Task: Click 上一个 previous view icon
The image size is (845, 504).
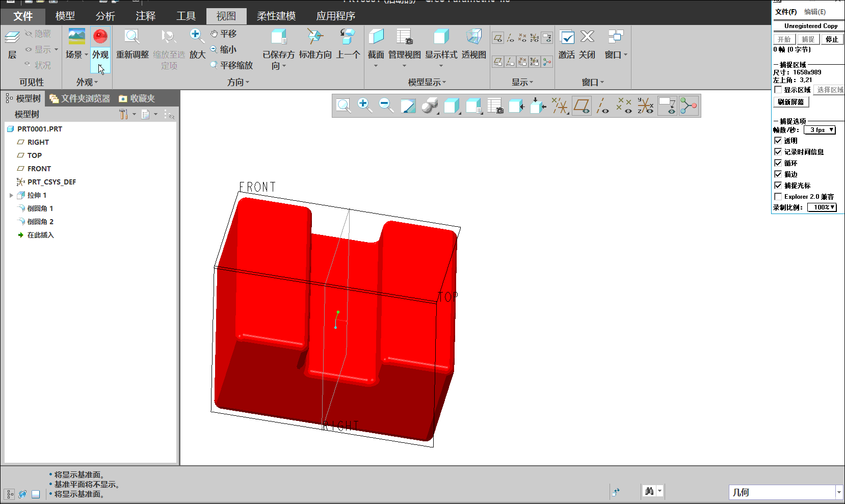Action: tap(348, 36)
